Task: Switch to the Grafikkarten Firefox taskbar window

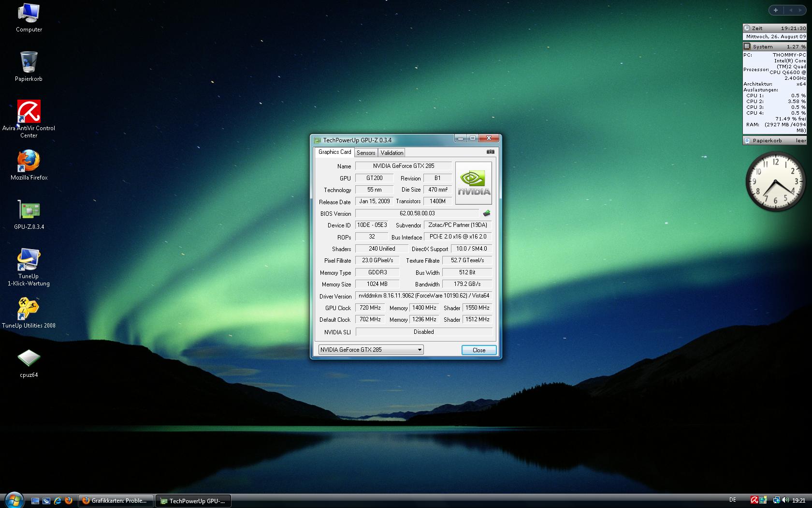Action: (116, 501)
